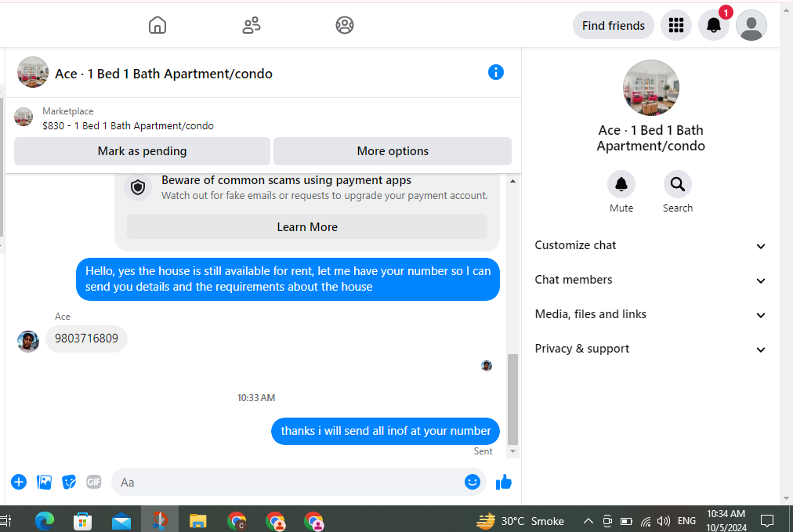Open the taskbar clock 10:34 AM
The image size is (793, 532).
pos(726,520)
